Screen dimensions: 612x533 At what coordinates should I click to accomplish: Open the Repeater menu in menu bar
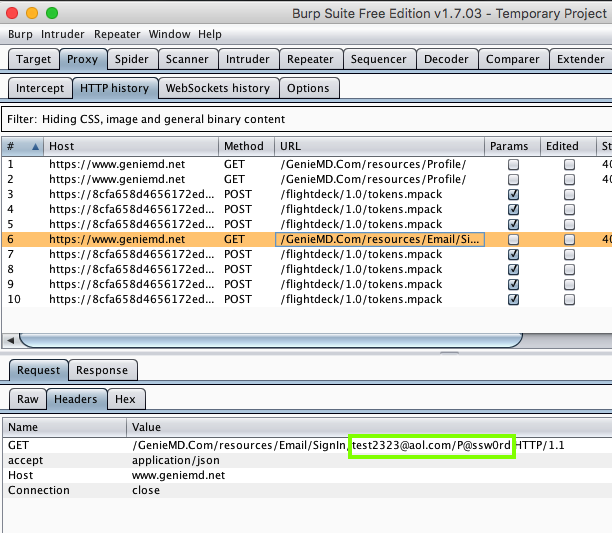[x=117, y=34]
